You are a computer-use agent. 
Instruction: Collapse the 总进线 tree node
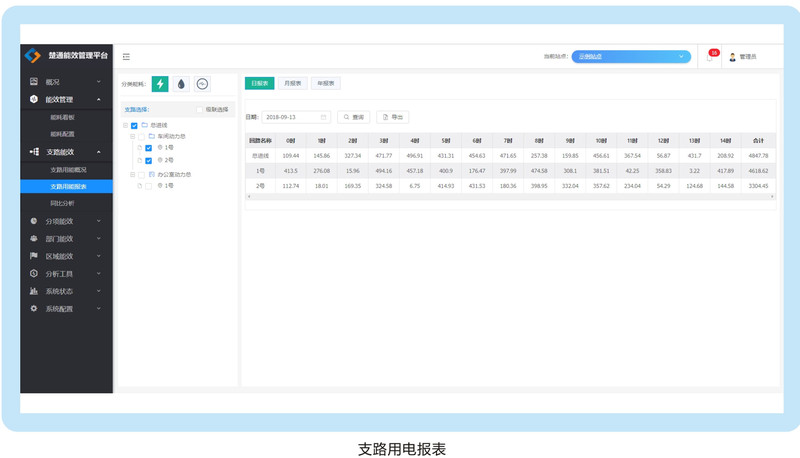[x=126, y=125]
